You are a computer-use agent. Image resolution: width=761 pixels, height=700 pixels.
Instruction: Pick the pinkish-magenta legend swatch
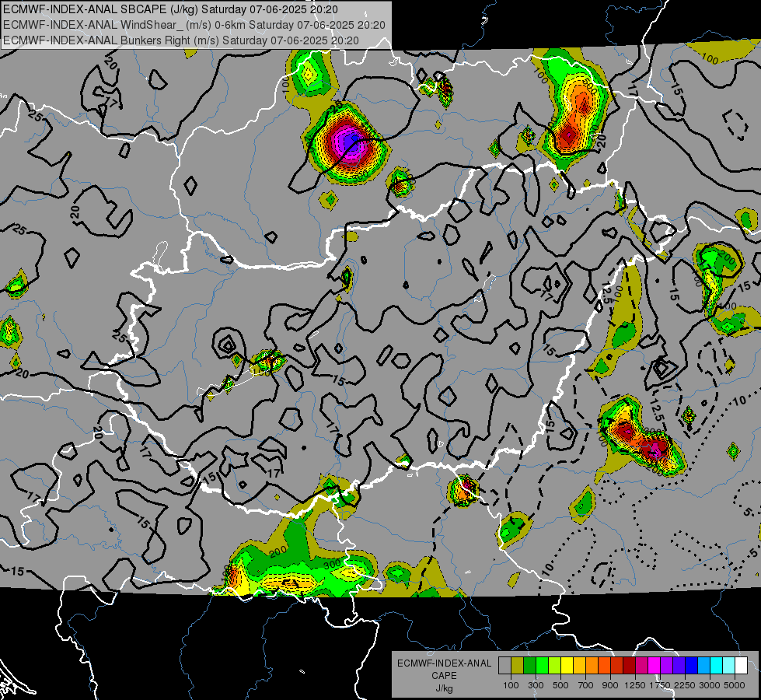click(x=641, y=665)
